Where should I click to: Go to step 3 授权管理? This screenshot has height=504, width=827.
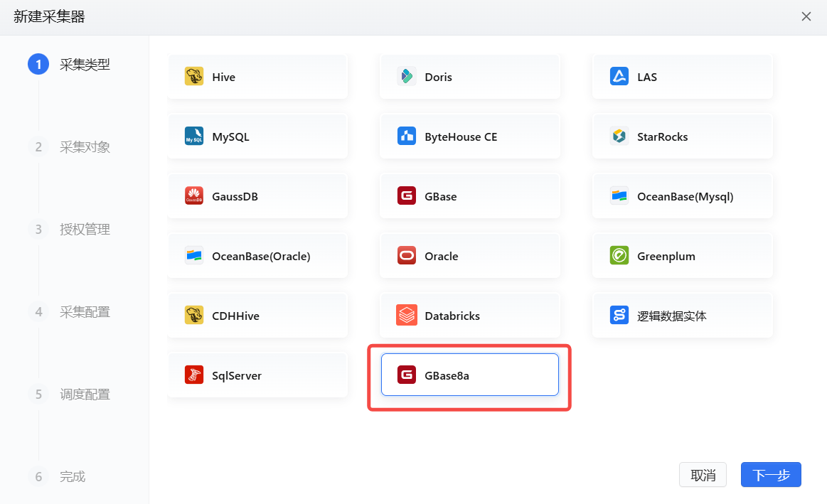coord(69,230)
